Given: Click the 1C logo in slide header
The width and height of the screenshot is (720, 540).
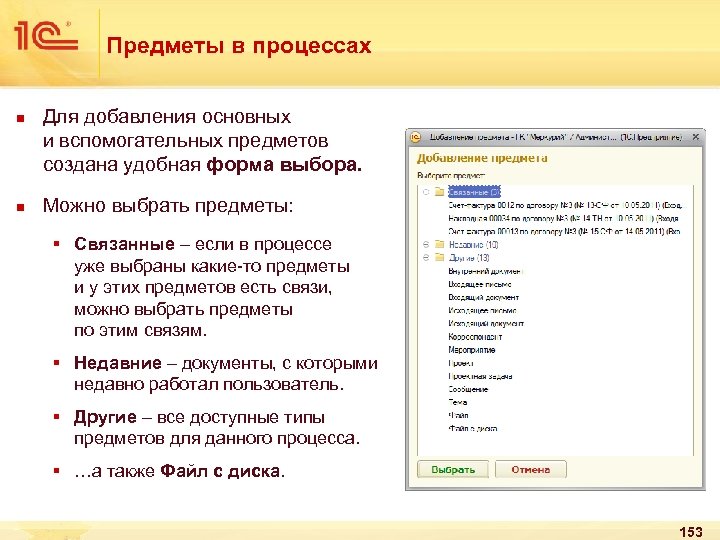Looking at the screenshot, I should click(x=46, y=36).
